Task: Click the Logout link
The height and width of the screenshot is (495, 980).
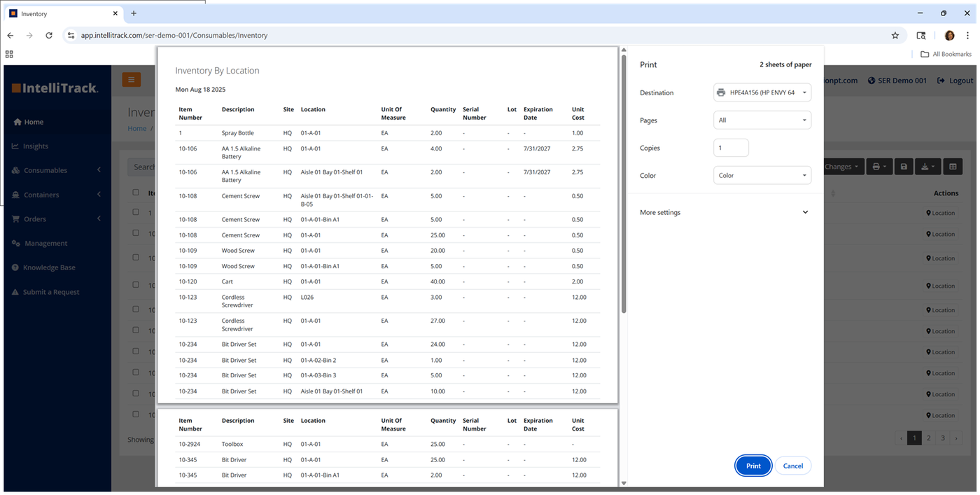Action: coord(956,81)
